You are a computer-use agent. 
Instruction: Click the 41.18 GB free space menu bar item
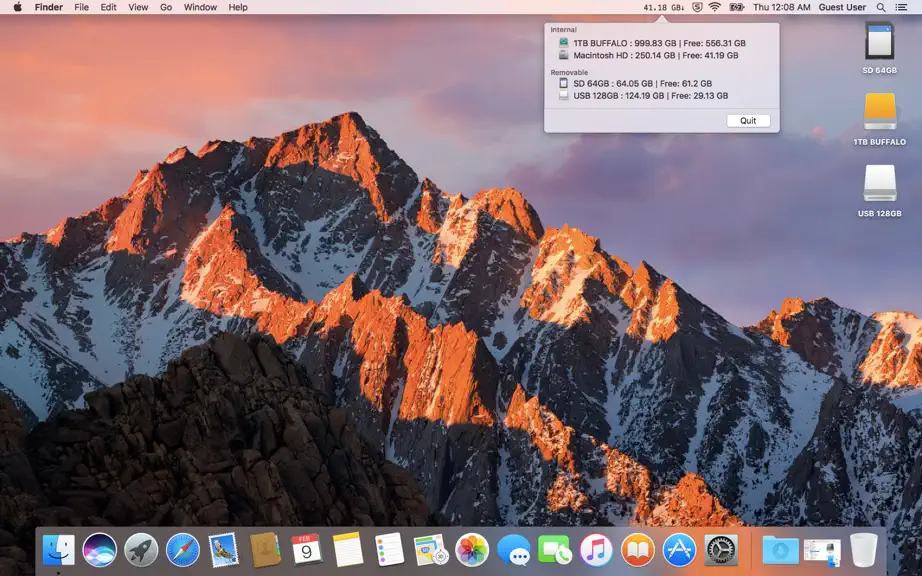663,7
